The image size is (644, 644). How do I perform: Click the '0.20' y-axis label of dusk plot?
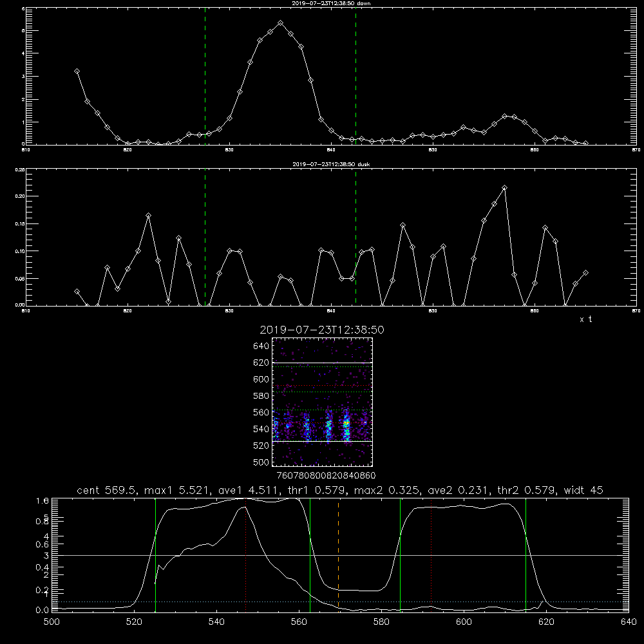pyautogui.click(x=20, y=196)
